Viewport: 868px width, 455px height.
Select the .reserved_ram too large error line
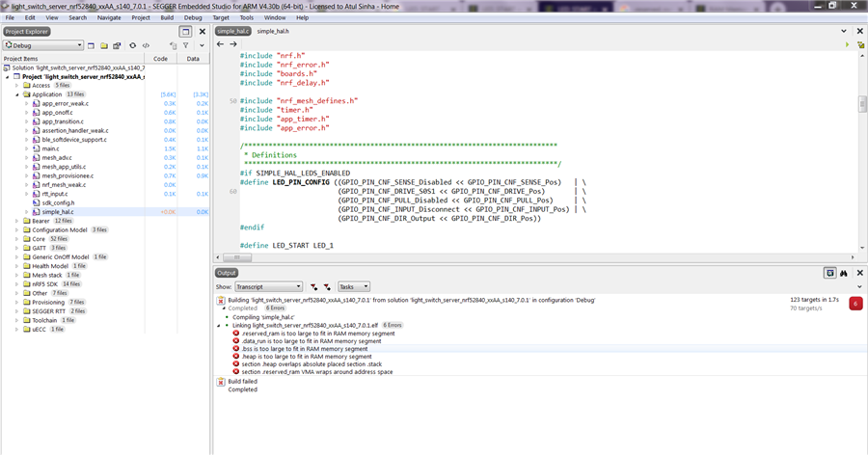[318, 334]
